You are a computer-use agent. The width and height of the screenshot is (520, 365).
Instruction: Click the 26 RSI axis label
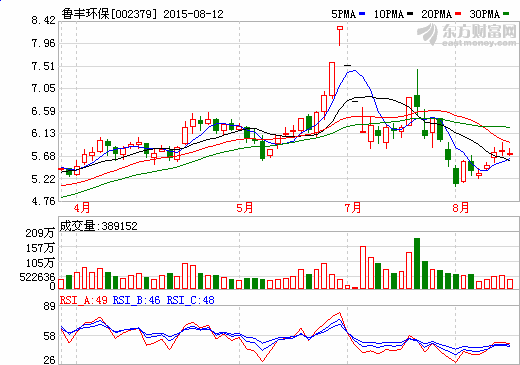[49, 360]
